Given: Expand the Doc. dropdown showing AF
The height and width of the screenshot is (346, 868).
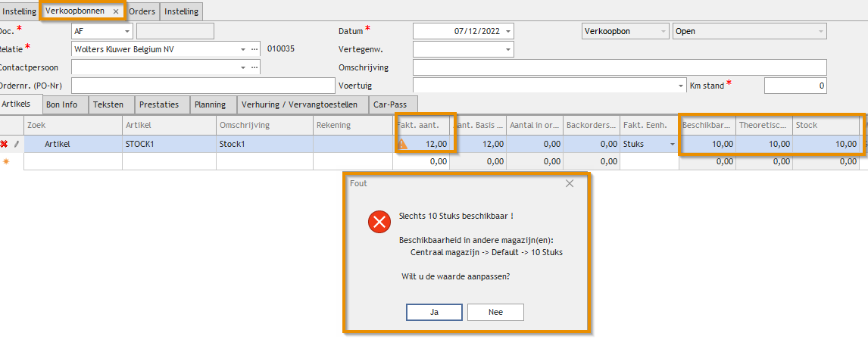Looking at the screenshot, I should (126, 32).
